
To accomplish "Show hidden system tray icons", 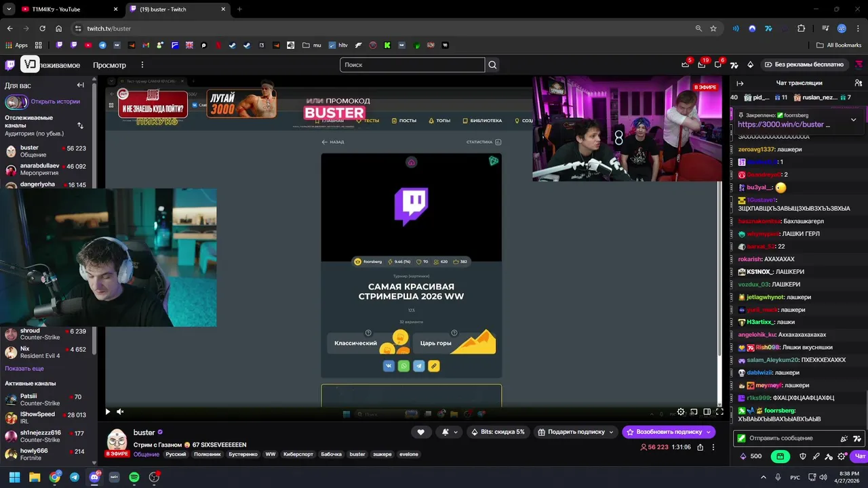I will 764,477.
